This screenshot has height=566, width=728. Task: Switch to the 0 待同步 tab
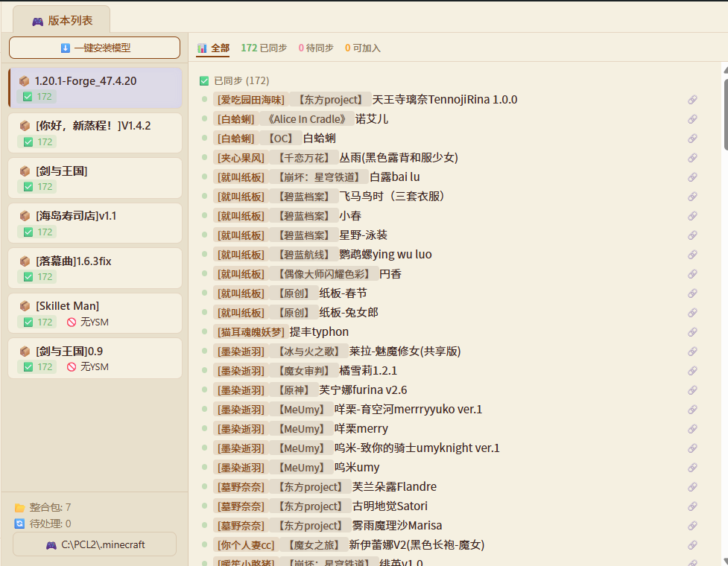click(x=316, y=48)
